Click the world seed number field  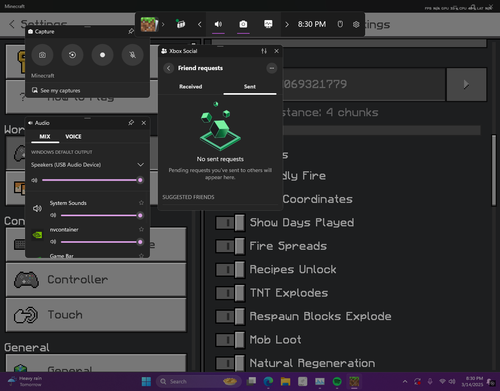pyautogui.click(x=363, y=84)
